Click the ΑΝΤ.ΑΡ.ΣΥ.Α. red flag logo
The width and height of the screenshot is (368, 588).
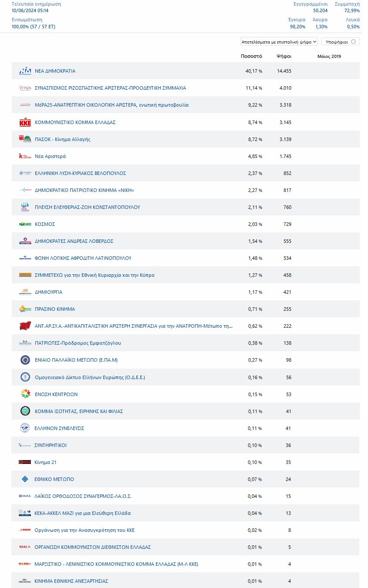[x=25, y=326]
